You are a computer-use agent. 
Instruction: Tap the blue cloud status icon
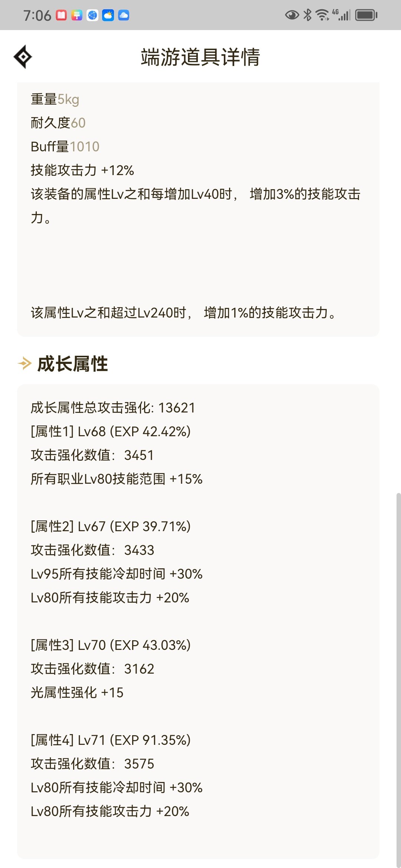pos(124,15)
